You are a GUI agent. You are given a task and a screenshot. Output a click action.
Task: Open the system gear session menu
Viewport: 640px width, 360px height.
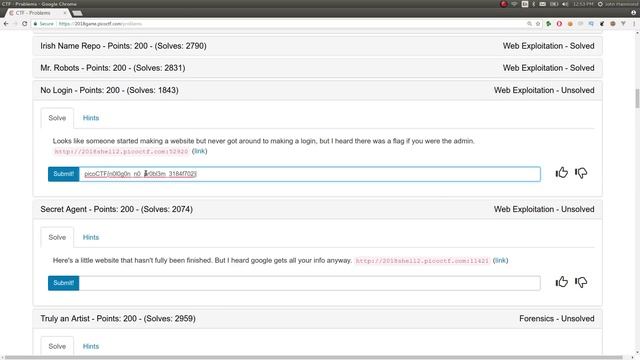coord(600,4)
